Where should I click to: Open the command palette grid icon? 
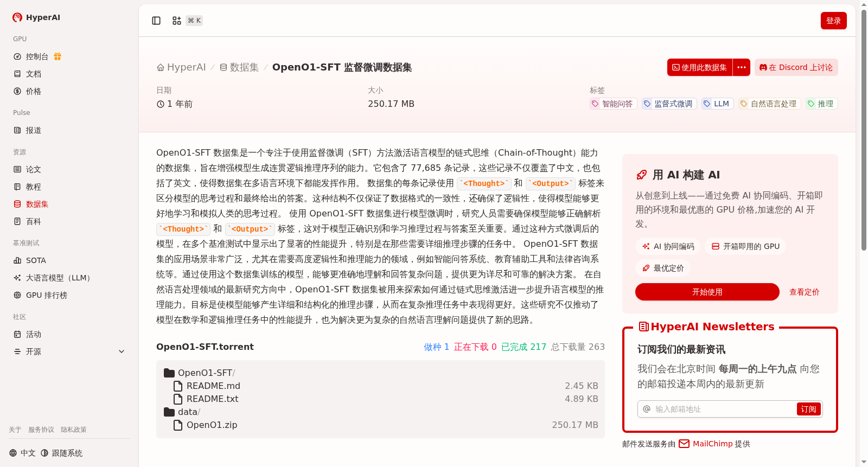pos(177,21)
